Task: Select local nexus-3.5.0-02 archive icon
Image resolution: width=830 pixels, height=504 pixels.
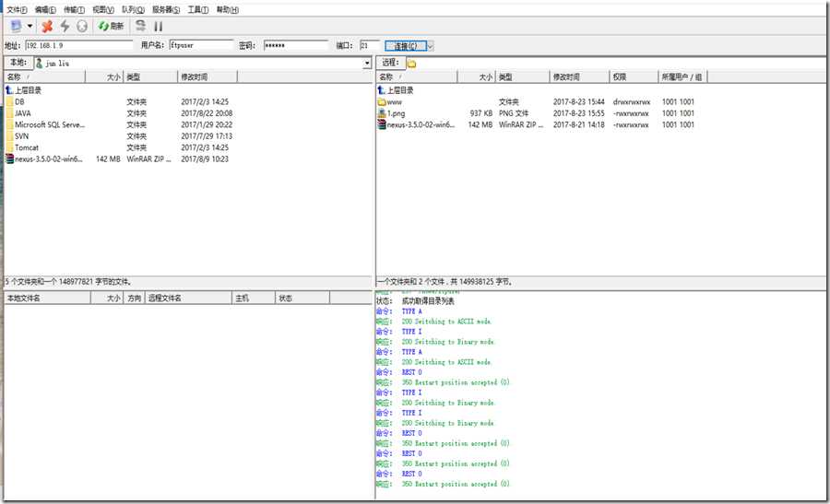Action: pos(9,158)
